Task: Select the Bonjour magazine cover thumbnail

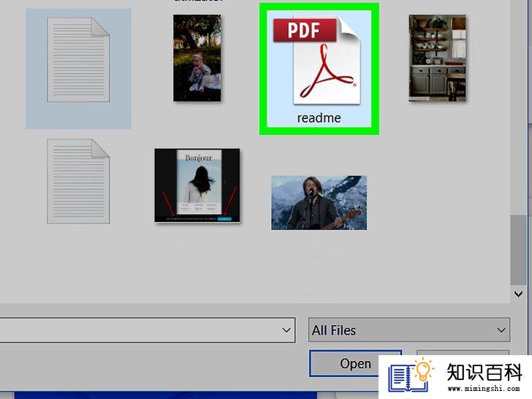Action: point(197,186)
